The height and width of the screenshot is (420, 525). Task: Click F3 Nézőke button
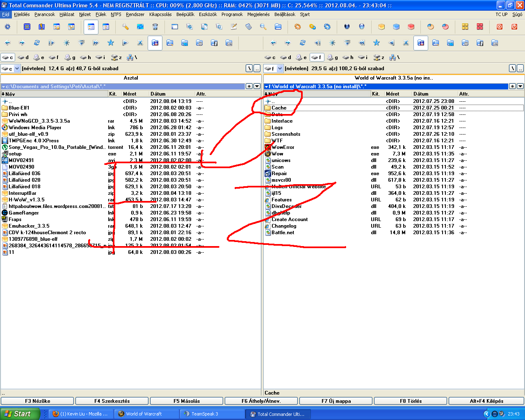click(x=37, y=401)
